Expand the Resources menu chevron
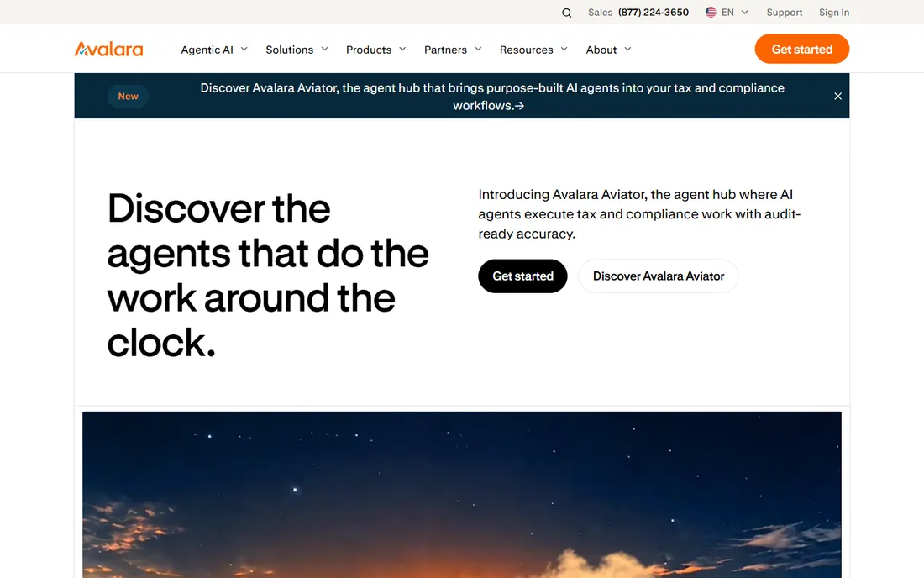 coord(564,49)
